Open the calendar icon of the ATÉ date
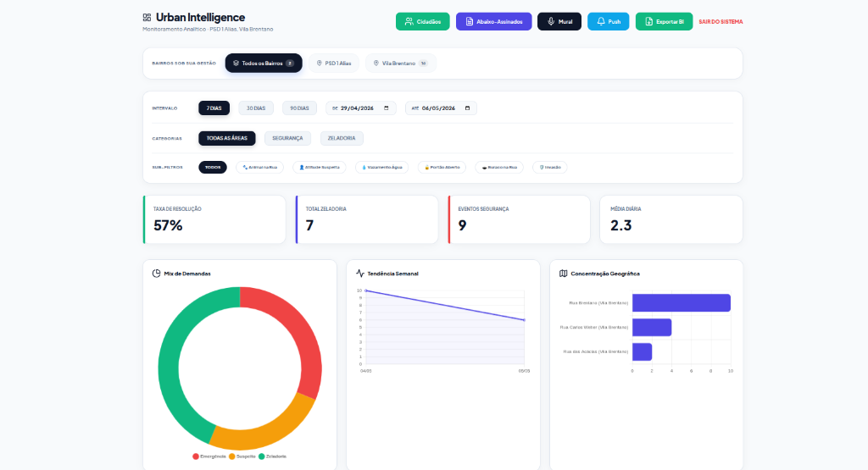 [x=467, y=108]
